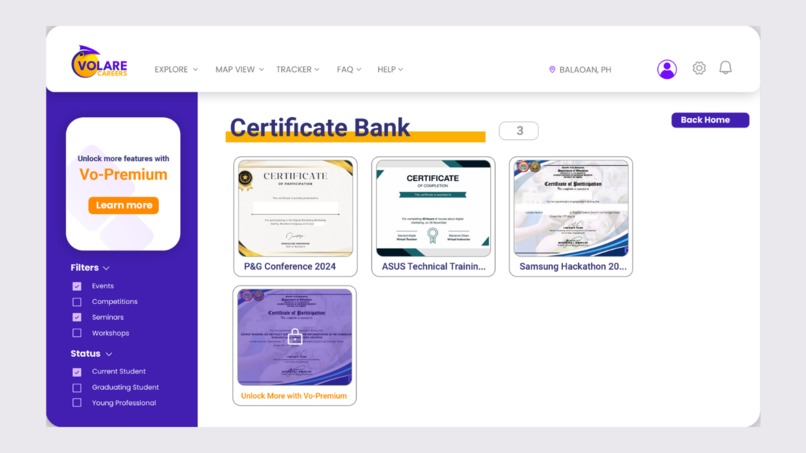The height and width of the screenshot is (453, 806).
Task: Click the Volare Careers logo
Action: coord(99,62)
